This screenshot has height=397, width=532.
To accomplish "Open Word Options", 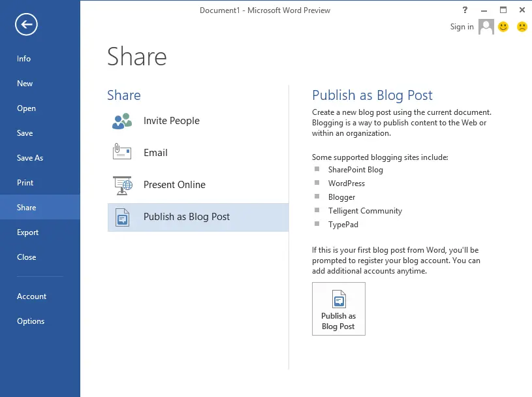I will click(40, 321).
